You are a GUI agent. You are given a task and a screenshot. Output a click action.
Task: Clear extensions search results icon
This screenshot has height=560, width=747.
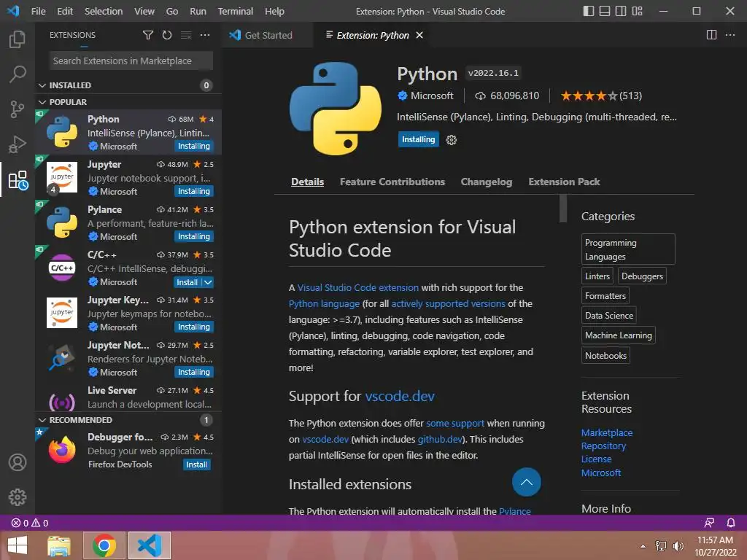coord(186,35)
